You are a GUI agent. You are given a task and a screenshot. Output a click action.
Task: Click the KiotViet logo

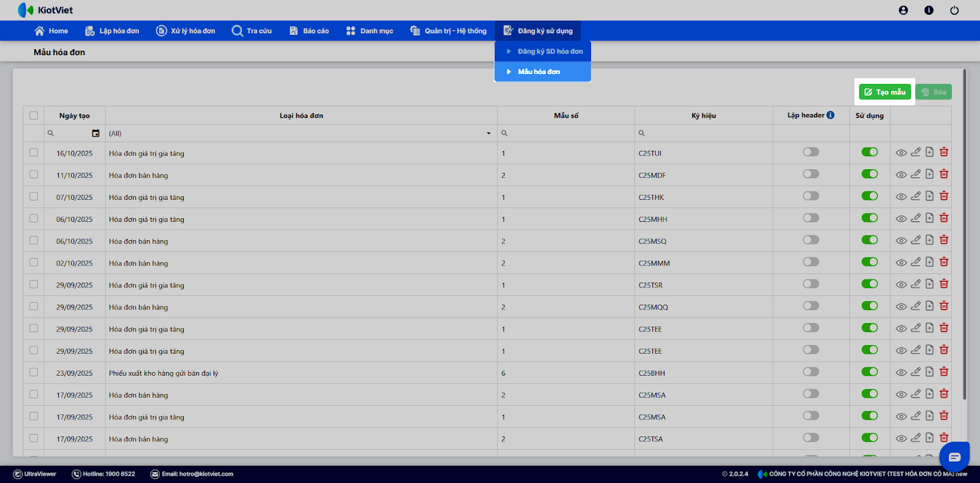click(45, 10)
